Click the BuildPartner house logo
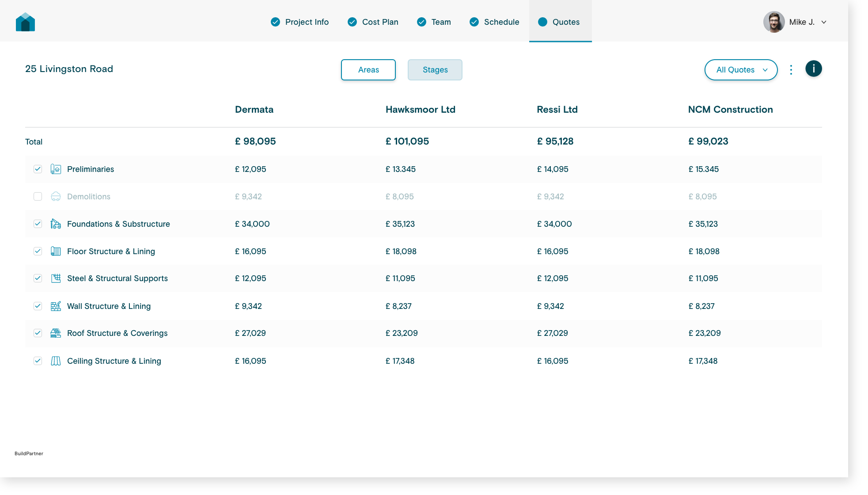Image resolution: width=868 pixels, height=495 pixels. point(25,22)
